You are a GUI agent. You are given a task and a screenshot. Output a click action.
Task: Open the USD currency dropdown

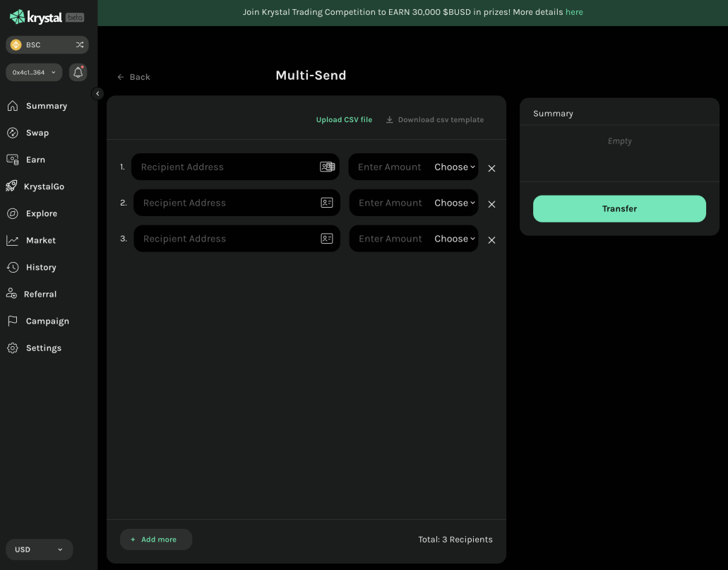point(39,550)
